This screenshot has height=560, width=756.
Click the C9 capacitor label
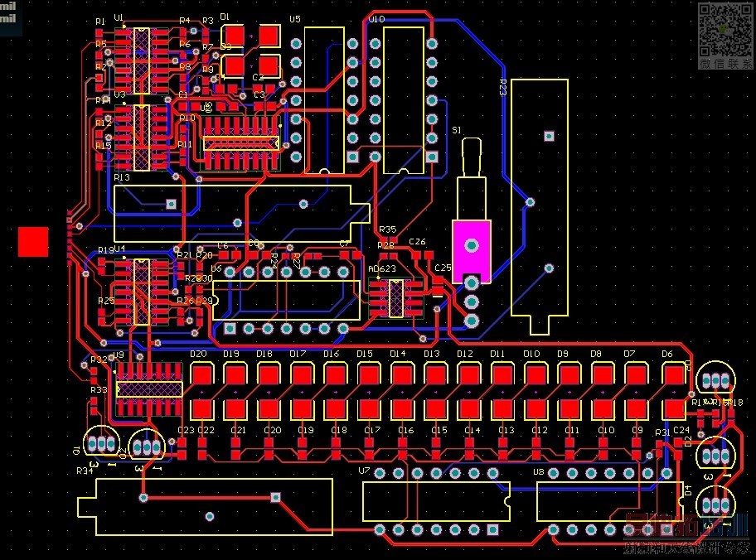[637, 430]
